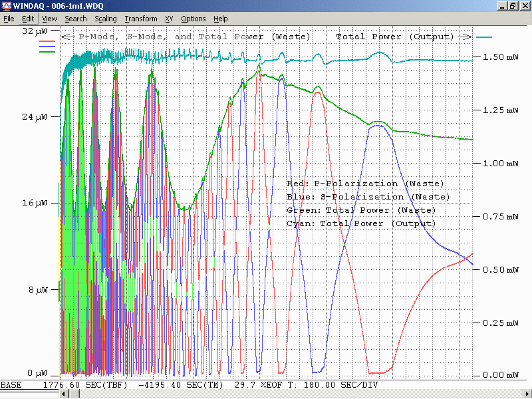Click the right arrow of the horizontal scrollbar
The height and width of the screenshot is (399, 532).
tap(526, 394)
